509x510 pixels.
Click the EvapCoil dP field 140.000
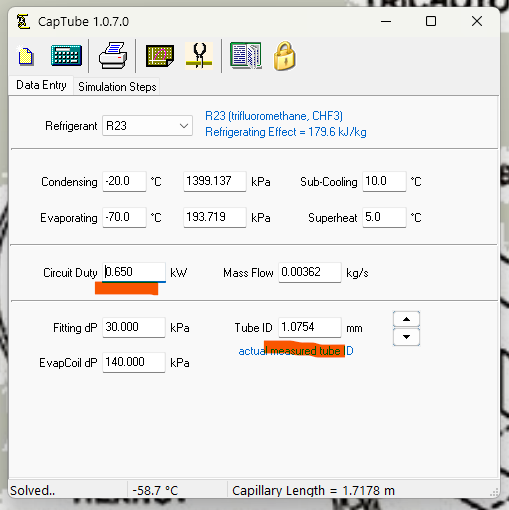point(134,362)
